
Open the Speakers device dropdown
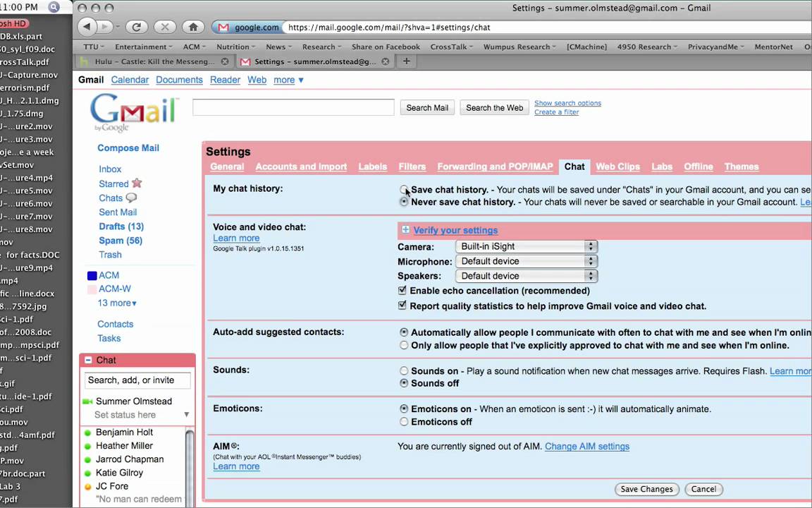tap(527, 276)
